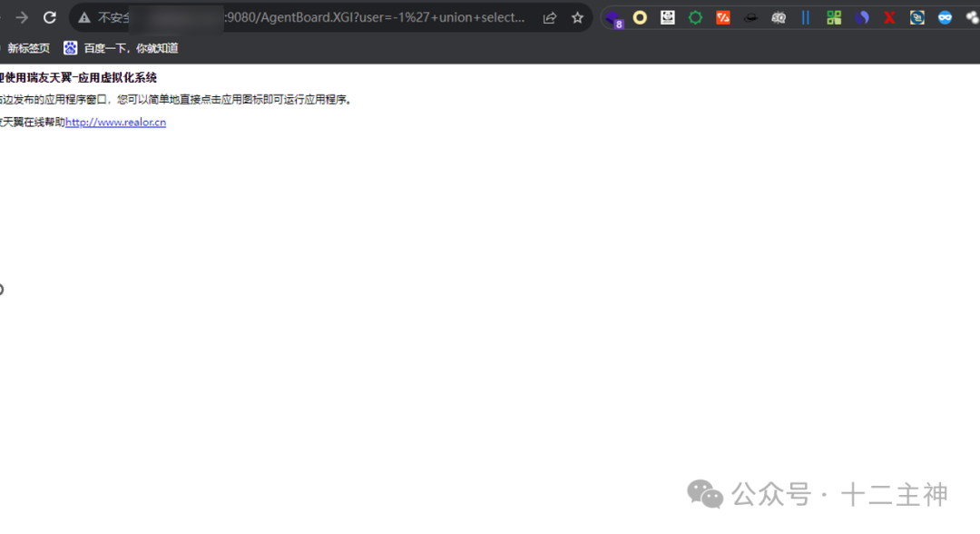The width and height of the screenshot is (980, 534).
Task: Click the blue double-bar pause extension icon
Action: click(x=806, y=17)
